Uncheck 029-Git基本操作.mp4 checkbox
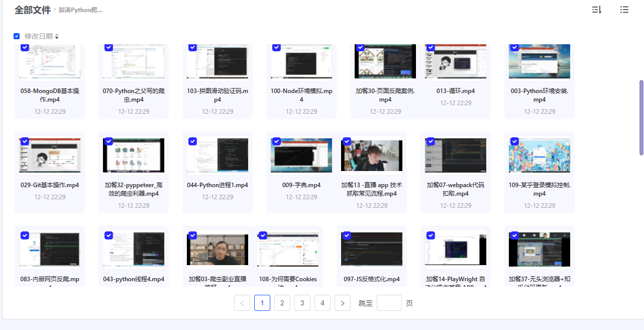This screenshot has height=330, width=644. click(x=25, y=141)
